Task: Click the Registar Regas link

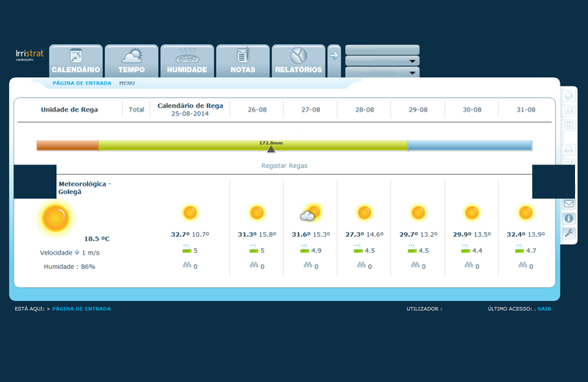Action: click(x=284, y=166)
